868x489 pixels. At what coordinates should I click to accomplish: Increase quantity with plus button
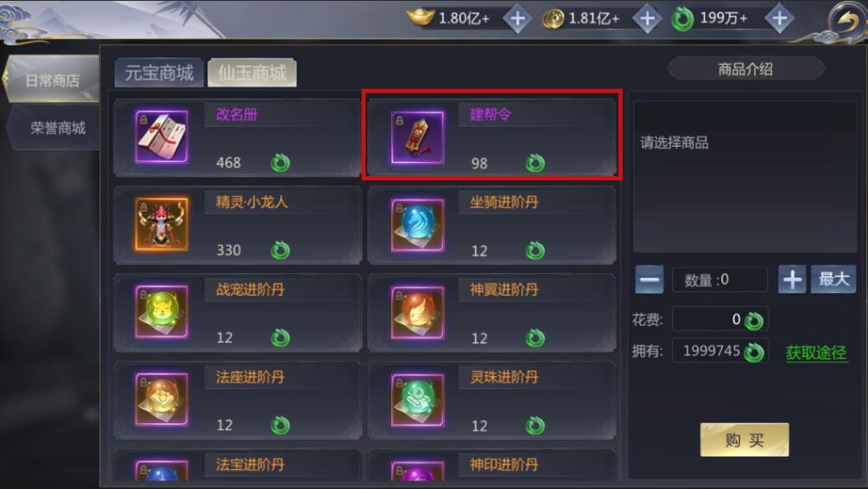pos(793,279)
